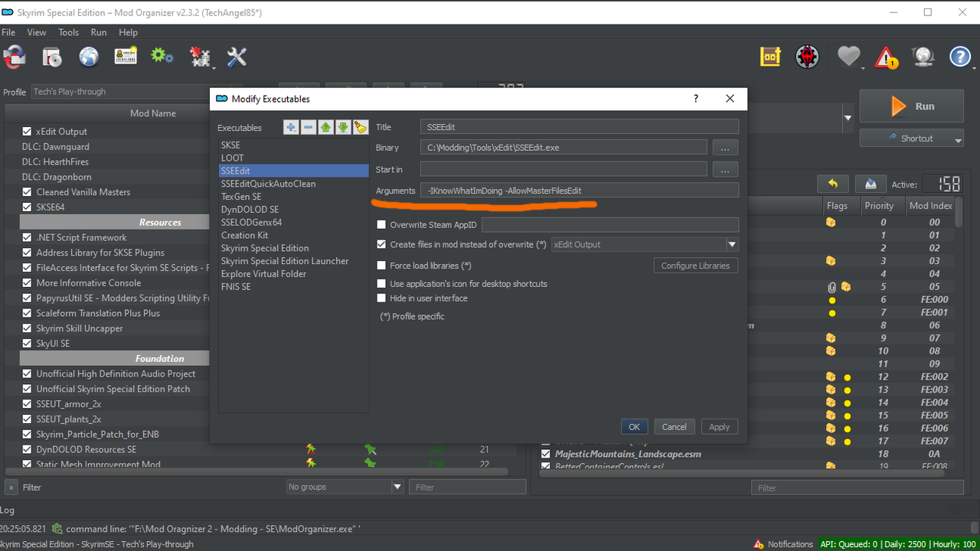Click the OK button

pos(634,427)
